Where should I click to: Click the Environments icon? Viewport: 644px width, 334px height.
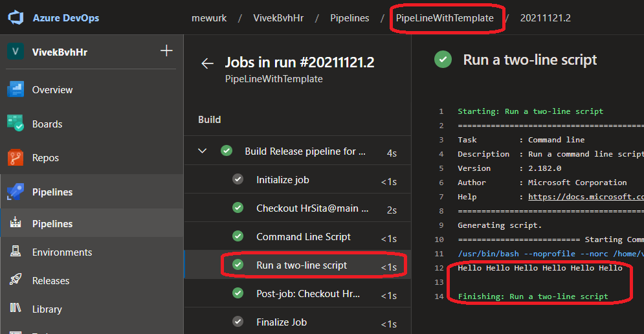click(x=16, y=251)
